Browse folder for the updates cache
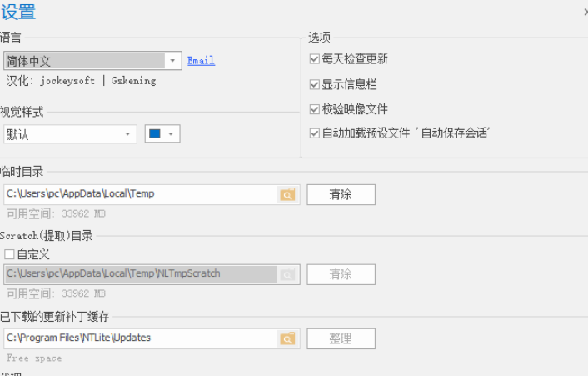This screenshot has height=376, width=588. [x=287, y=338]
